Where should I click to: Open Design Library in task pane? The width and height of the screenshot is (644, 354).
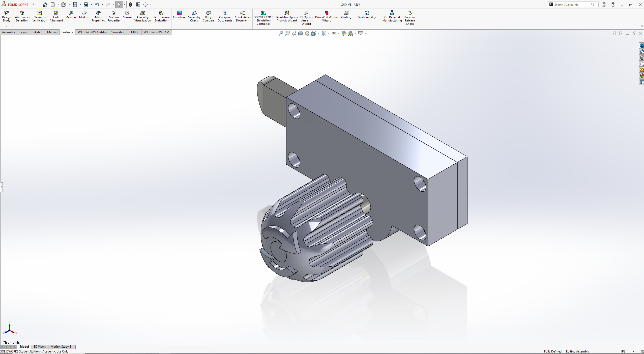642,58
